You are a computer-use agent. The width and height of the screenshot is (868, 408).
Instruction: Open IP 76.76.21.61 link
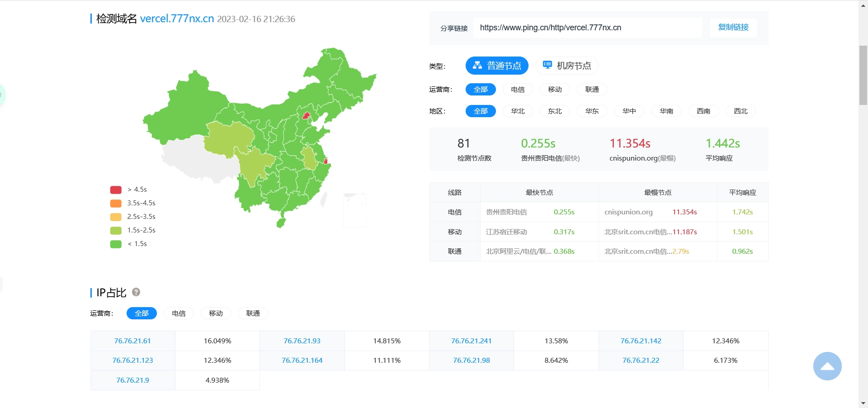click(x=132, y=341)
